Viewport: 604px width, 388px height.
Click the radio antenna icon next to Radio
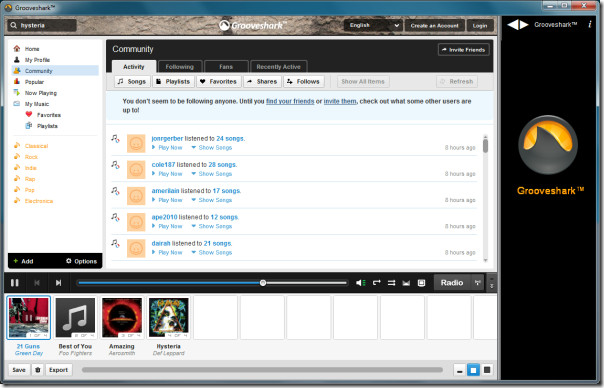478,283
